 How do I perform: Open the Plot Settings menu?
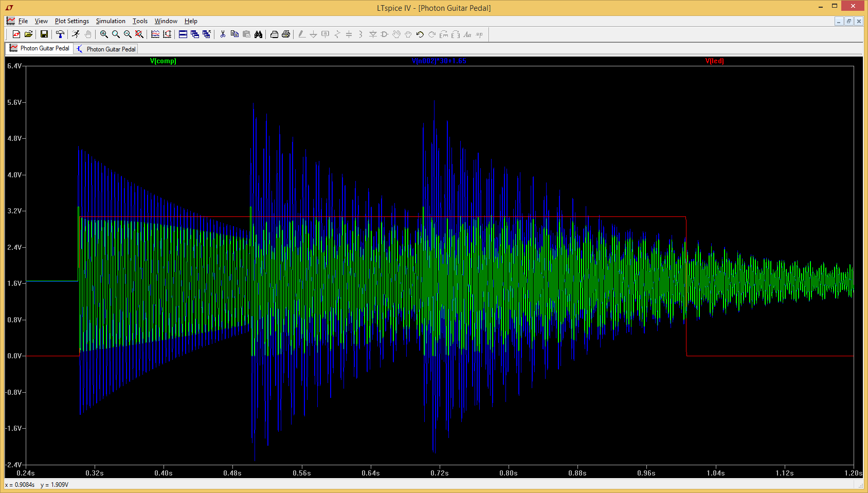point(72,21)
